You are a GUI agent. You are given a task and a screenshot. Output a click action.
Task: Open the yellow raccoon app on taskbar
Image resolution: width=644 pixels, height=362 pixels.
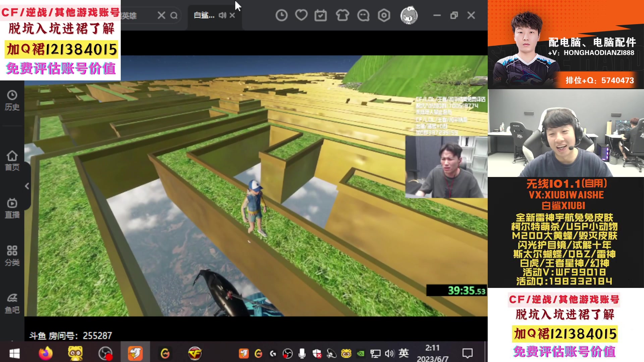pyautogui.click(x=75, y=353)
